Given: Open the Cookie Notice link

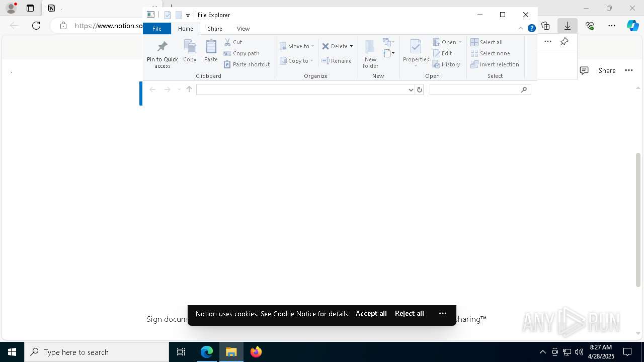Looking at the screenshot, I should 294,314.
